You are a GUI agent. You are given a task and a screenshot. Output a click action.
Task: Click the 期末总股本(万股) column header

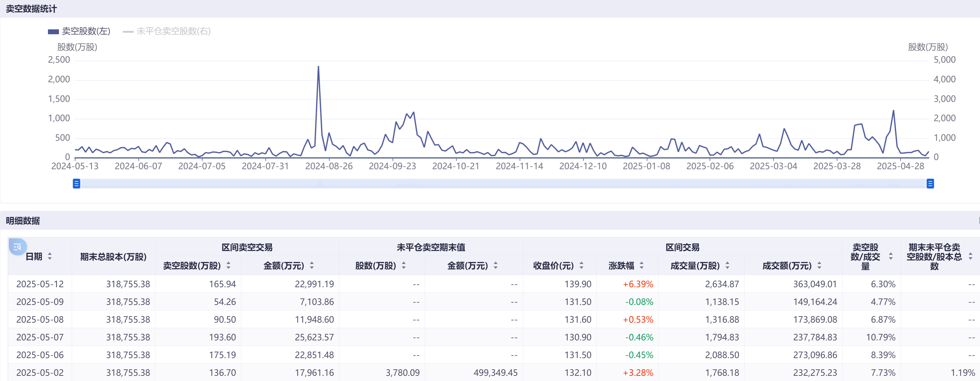click(113, 257)
